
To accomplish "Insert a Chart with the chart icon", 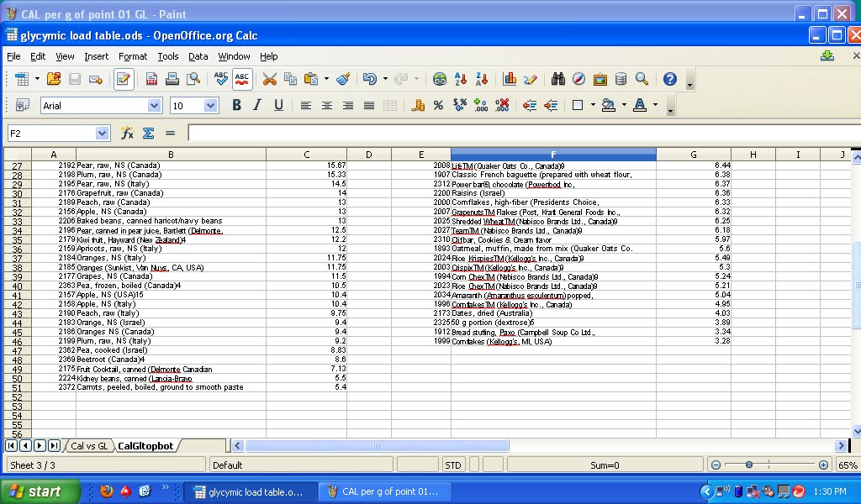I will click(510, 79).
